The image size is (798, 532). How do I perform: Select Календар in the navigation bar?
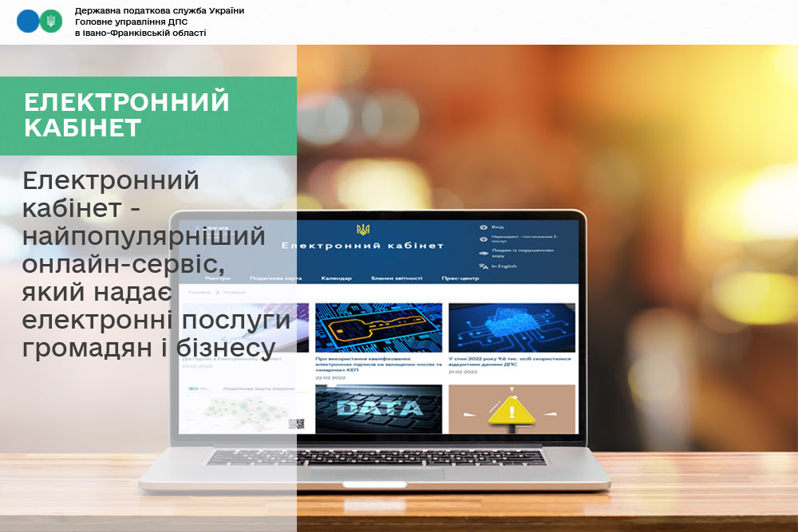coord(336,278)
